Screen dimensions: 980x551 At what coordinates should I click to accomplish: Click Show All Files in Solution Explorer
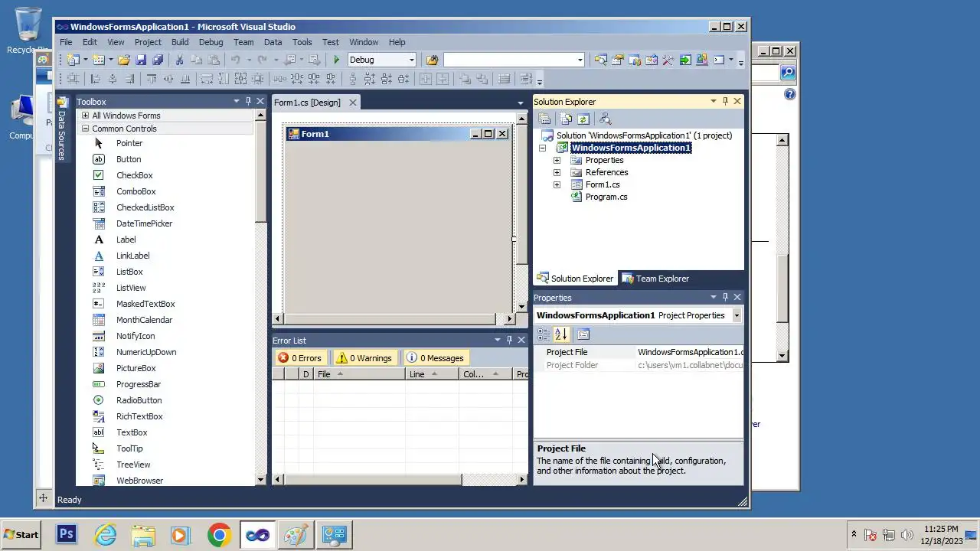pos(566,119)
